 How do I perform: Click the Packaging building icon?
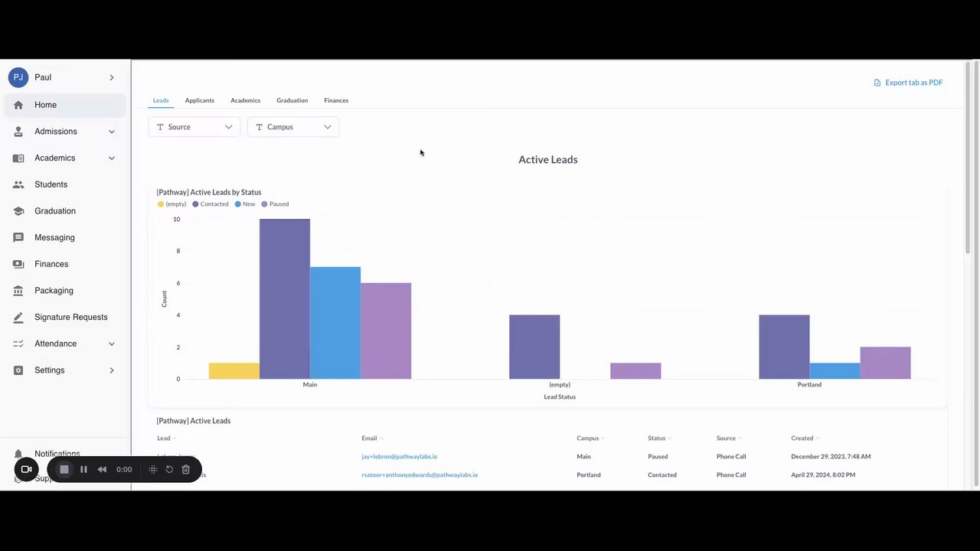click(x=18, y=291)
